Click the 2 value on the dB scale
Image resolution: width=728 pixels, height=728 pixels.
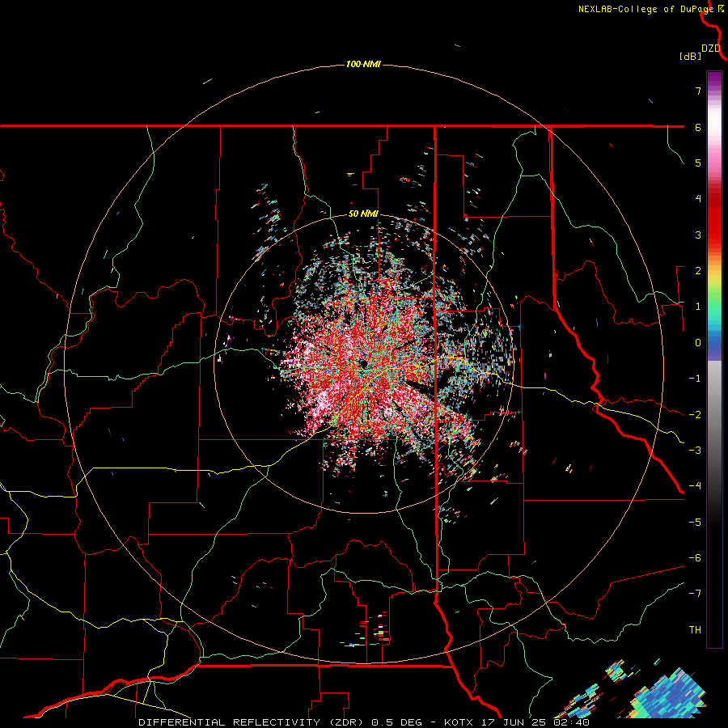tap(698, 270)
